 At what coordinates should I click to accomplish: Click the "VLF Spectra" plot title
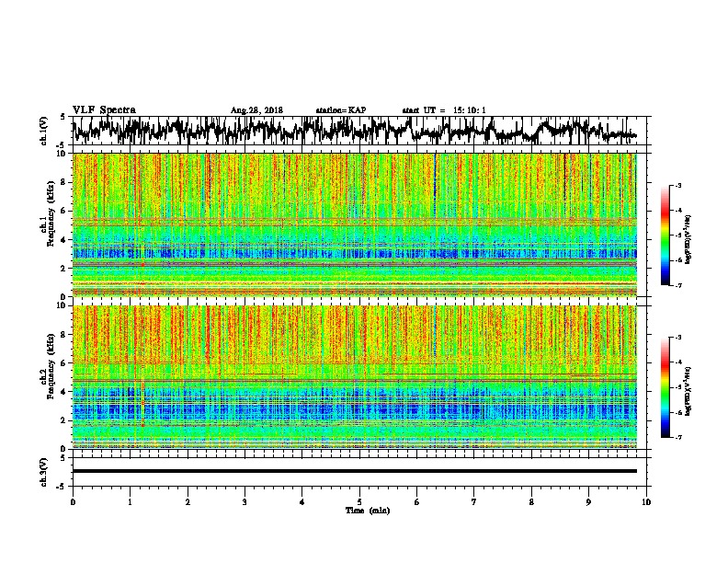click(104, 110)
